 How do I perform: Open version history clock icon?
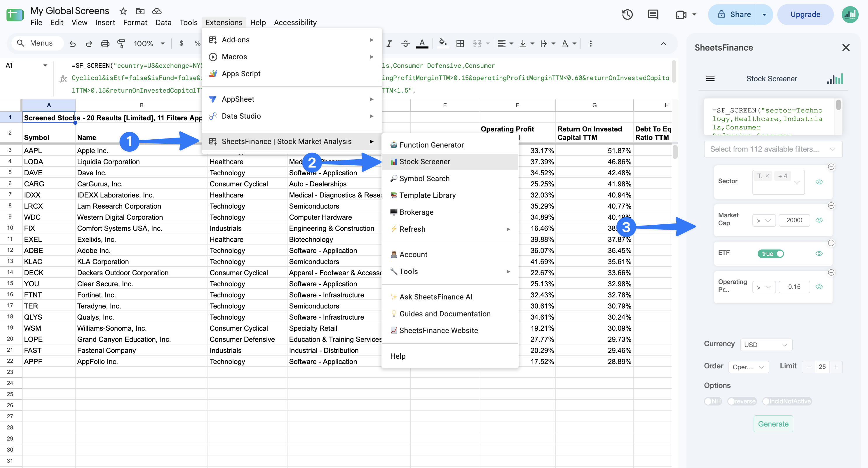click(x=627, y=15)
